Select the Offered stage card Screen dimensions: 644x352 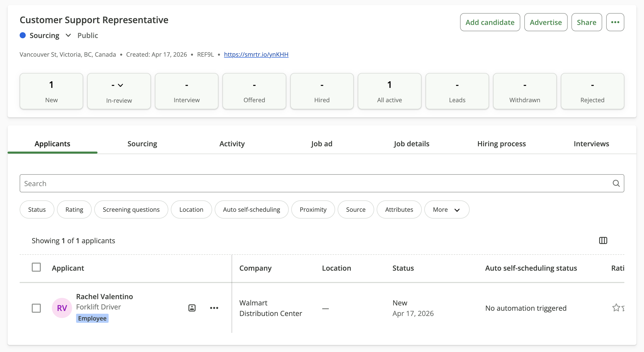[x=254, y=91]
